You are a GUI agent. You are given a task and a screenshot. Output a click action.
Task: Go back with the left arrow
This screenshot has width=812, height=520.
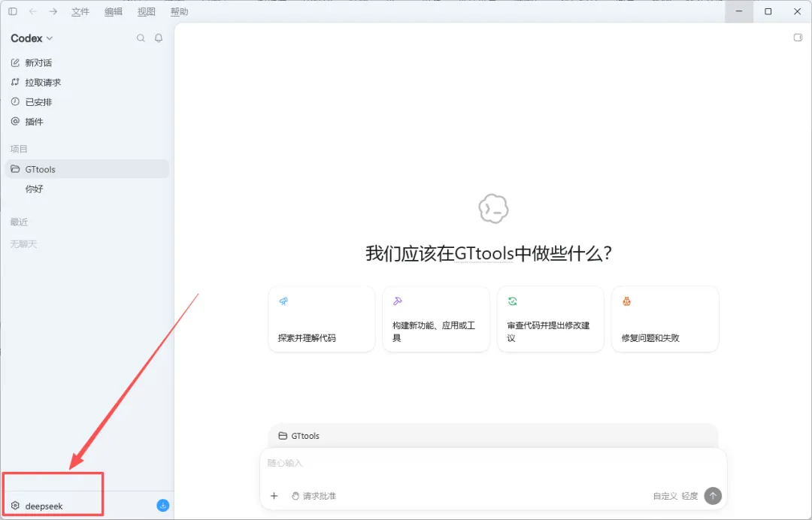[32, 11]
